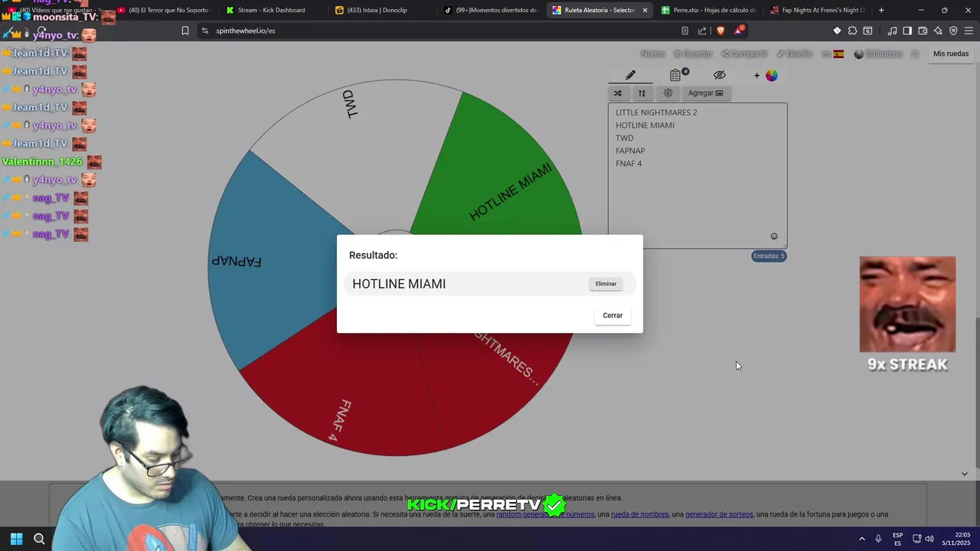This screenshot has width=980, height=551.
Task: Click Guardar to save the wheel
Action: coord(693,54)
